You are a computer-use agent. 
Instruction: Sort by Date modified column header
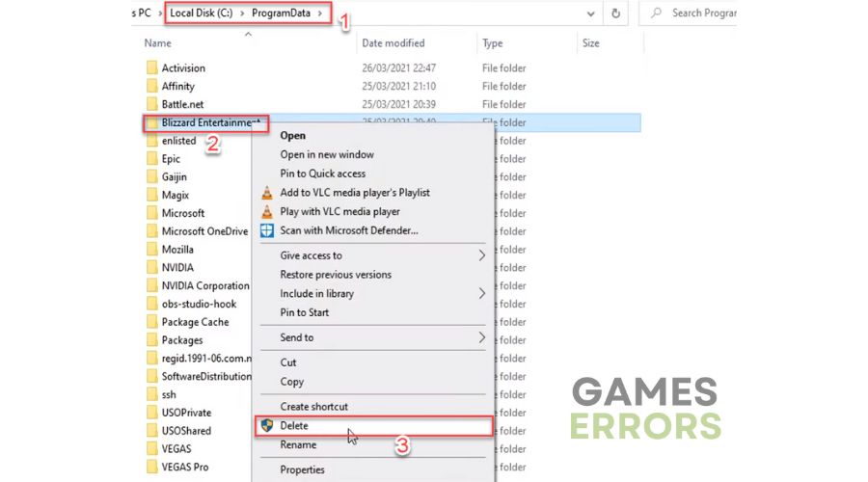point(393,43)
